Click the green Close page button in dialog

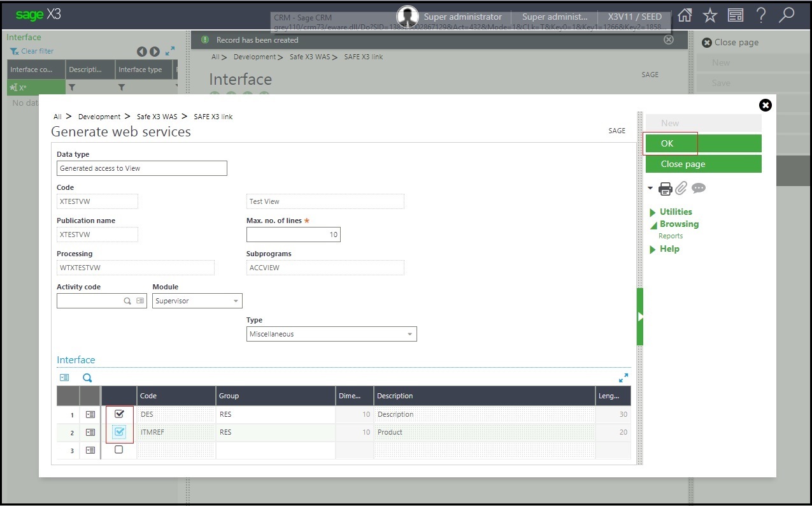[704, 164]
